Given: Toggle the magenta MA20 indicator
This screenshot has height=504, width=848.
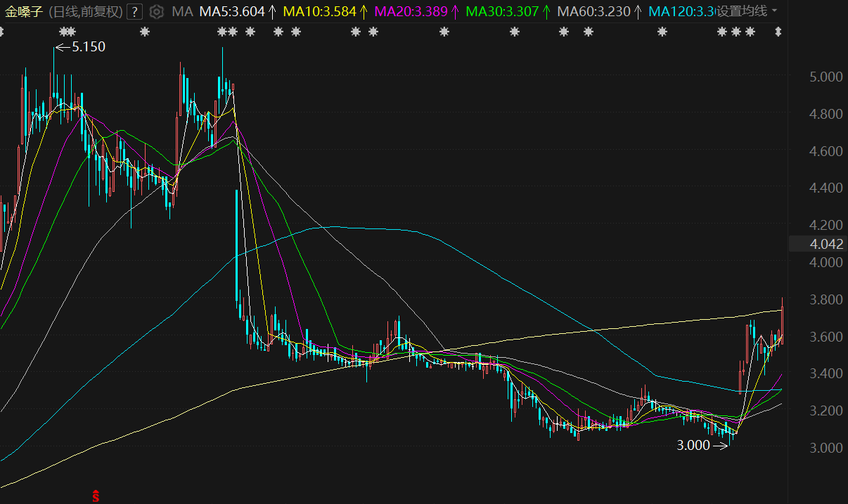Looking at the screenshot, I should [x=411, y=11].
